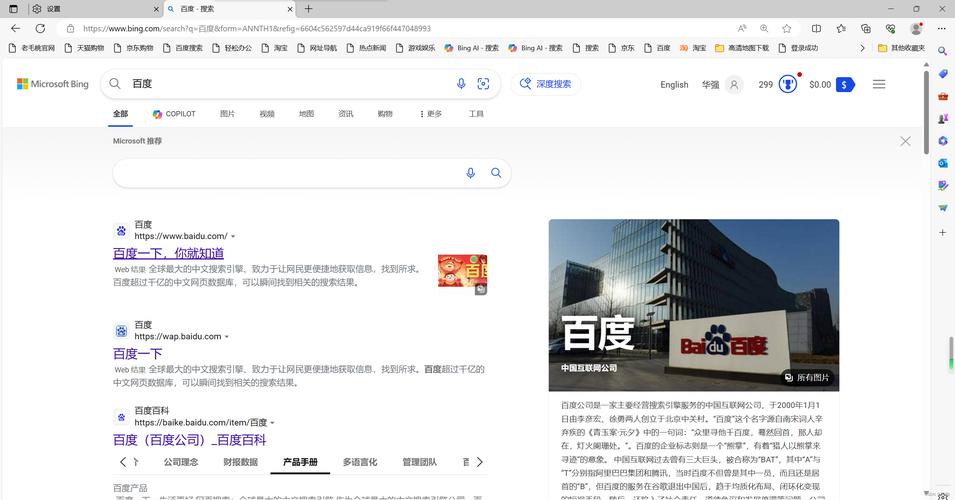Open the sidebar shopping tag icon
The width and height of the screenshot is (955, 500).
pos(943,74)
